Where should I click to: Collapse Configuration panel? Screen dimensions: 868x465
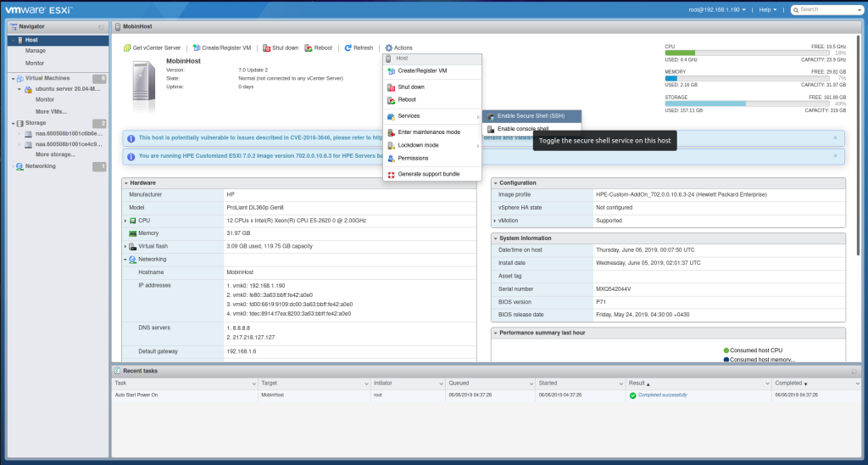tap(495, 183)
